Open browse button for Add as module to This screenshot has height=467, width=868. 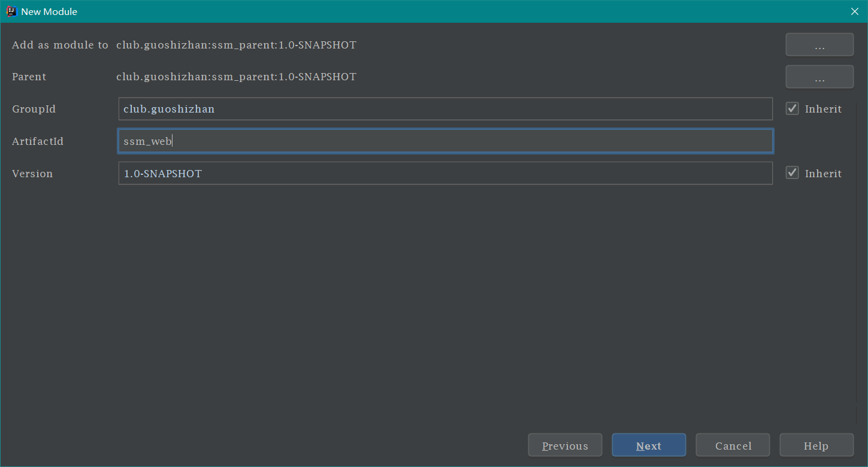tap(819, 45)
